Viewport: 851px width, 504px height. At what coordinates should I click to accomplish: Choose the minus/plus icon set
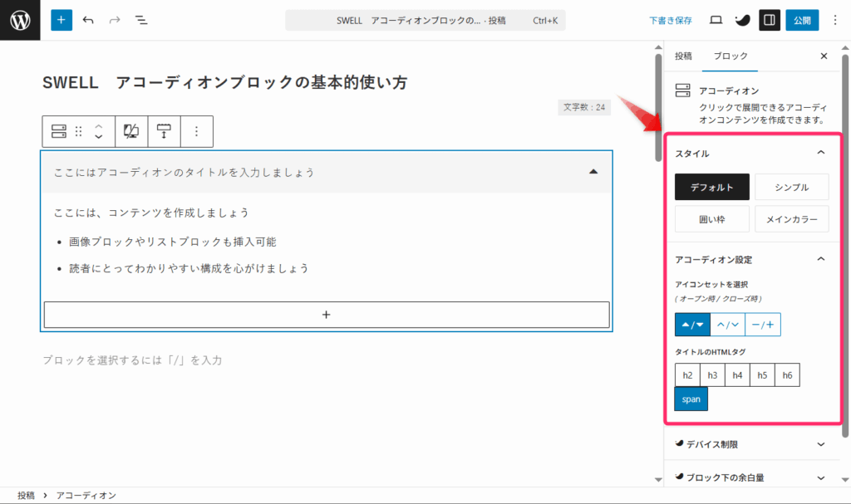point(763,325)
